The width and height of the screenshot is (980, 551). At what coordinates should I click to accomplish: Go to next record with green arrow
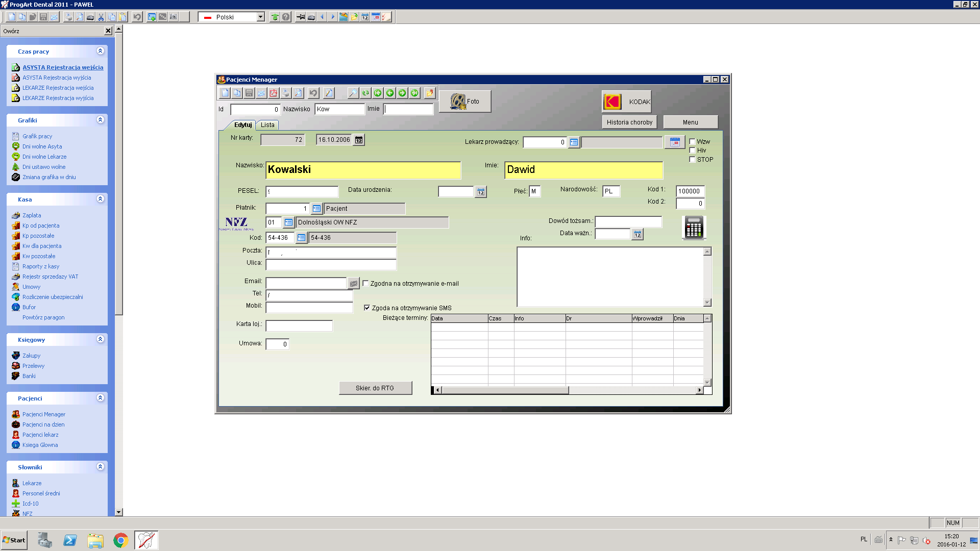pyautogui.click(x=402, y=93)
